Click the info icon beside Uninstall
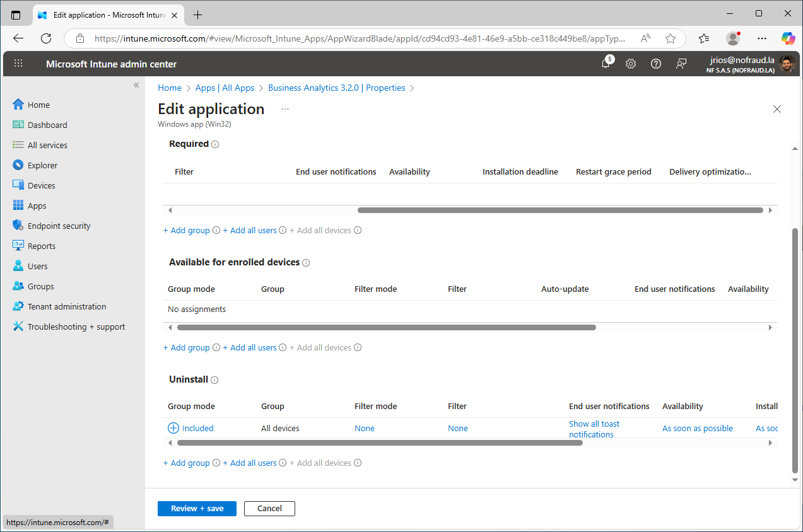The width and height of the screenshot is (803, 532). [214, 380]
